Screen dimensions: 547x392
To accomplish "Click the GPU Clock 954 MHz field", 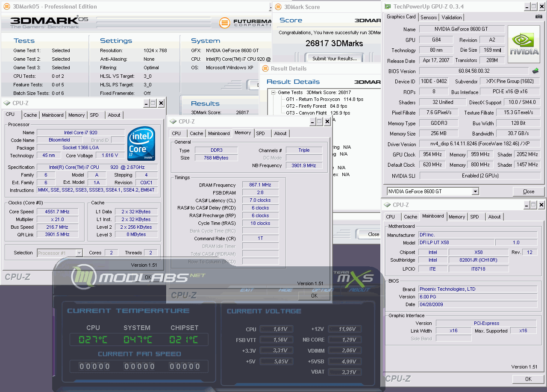I will [x=433, y=154].
